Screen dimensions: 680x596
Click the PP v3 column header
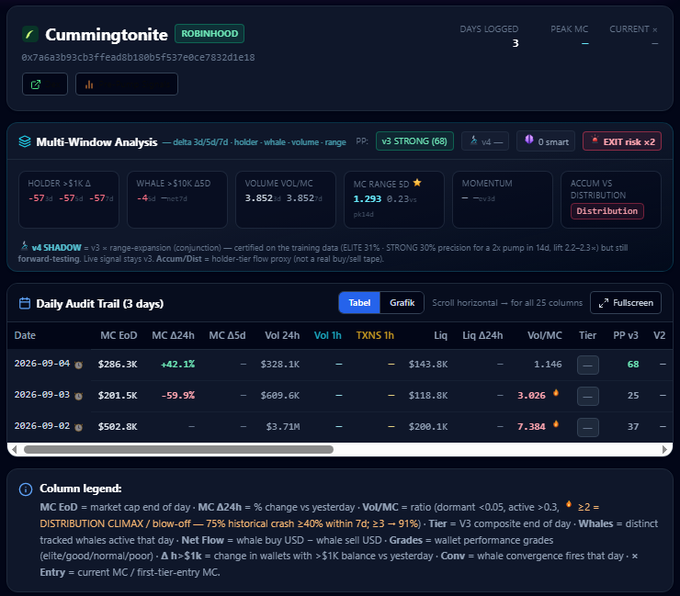coord(625,335)
